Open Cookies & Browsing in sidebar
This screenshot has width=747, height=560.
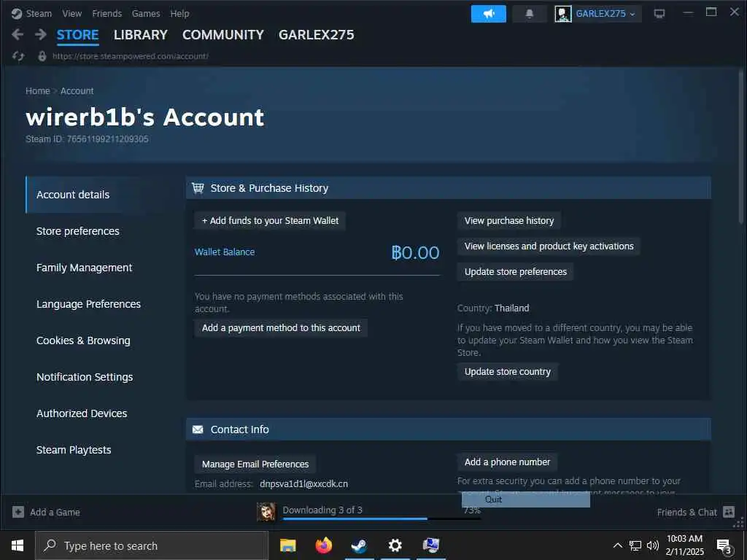pyautogui.click(x=83, y=341)
